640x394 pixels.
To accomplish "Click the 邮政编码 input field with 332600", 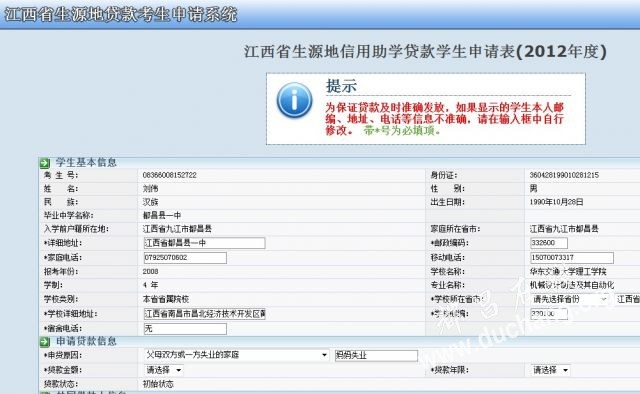I will coord(549,243).
